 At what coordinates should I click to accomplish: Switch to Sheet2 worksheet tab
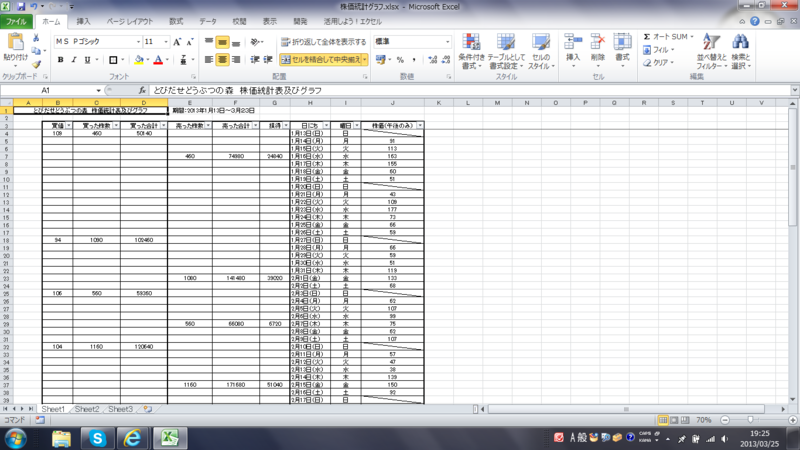[x=87, y=409]
